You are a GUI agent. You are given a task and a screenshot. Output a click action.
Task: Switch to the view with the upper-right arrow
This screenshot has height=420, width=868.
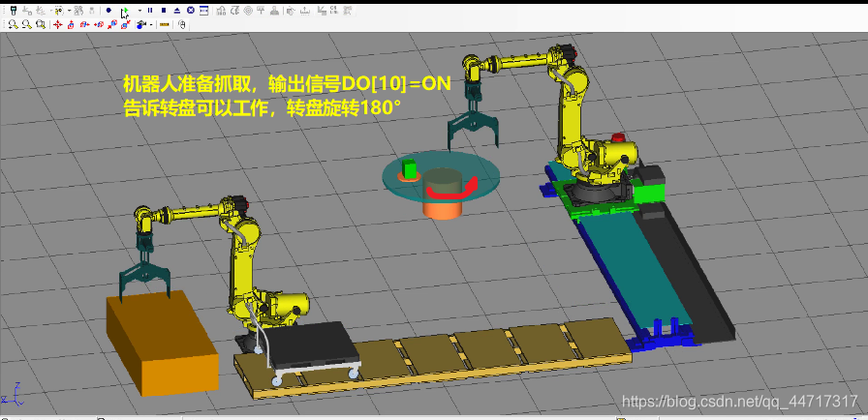[x=126, y=25]
